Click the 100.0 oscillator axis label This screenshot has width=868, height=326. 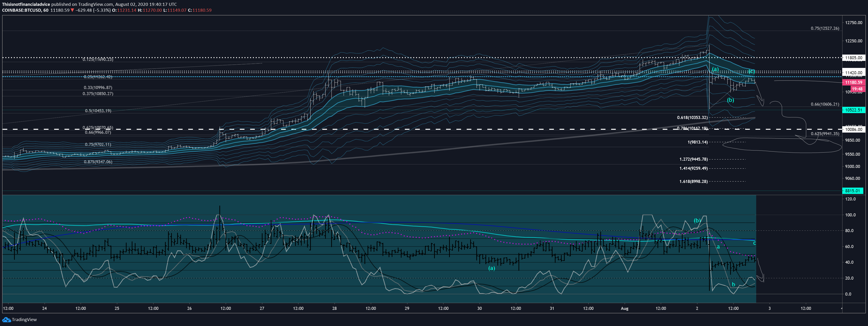[850, 215]
